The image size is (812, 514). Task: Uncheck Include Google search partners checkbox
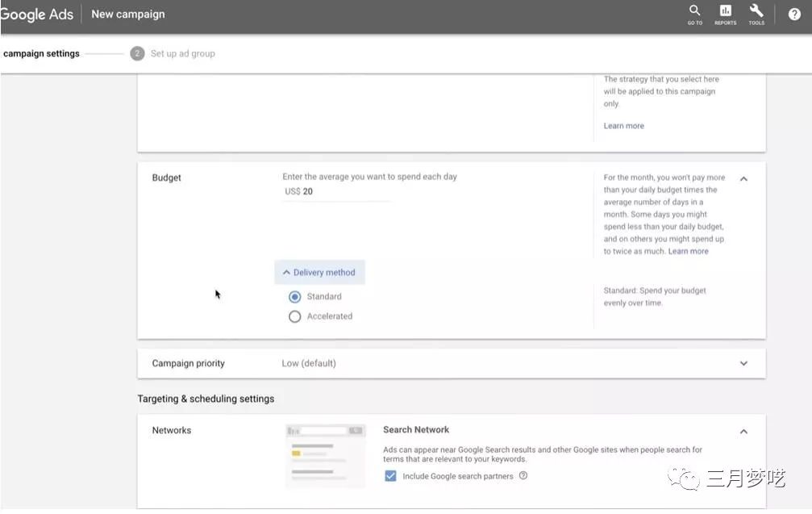[x=390, y=476]
